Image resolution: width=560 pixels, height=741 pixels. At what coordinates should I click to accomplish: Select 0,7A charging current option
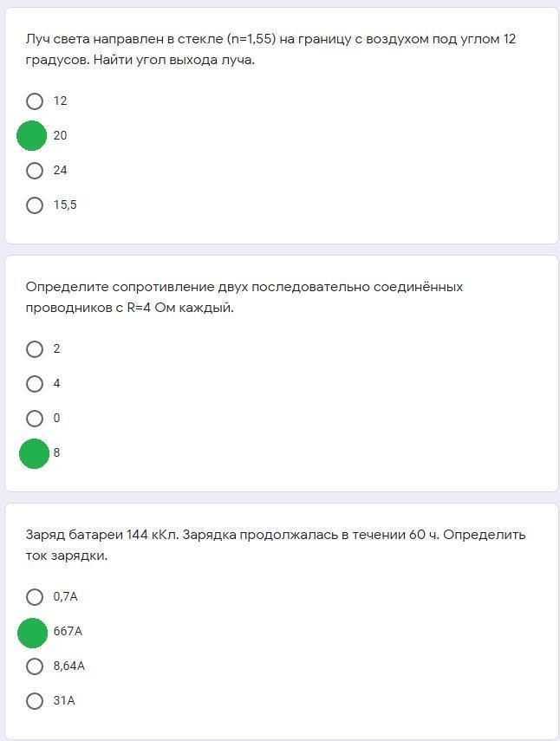[x=35, y=597]
